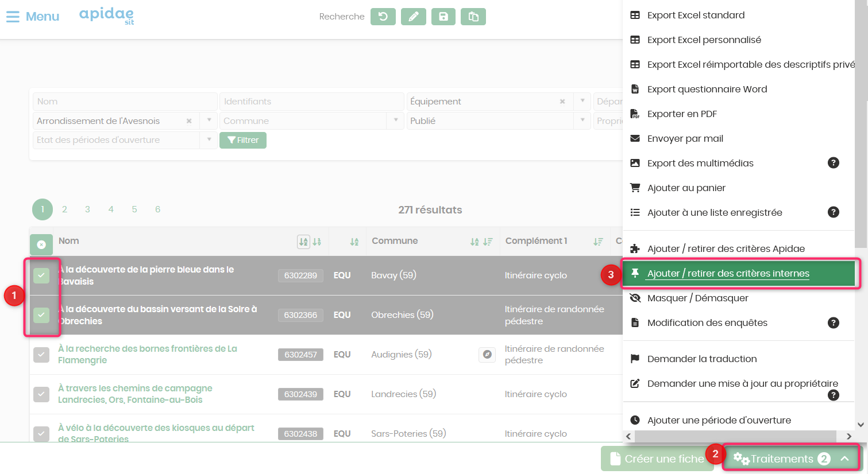This screenshot has width=868, height=474.
Task: Click the compass icon in Audignies row
Action: coord(487,355)
